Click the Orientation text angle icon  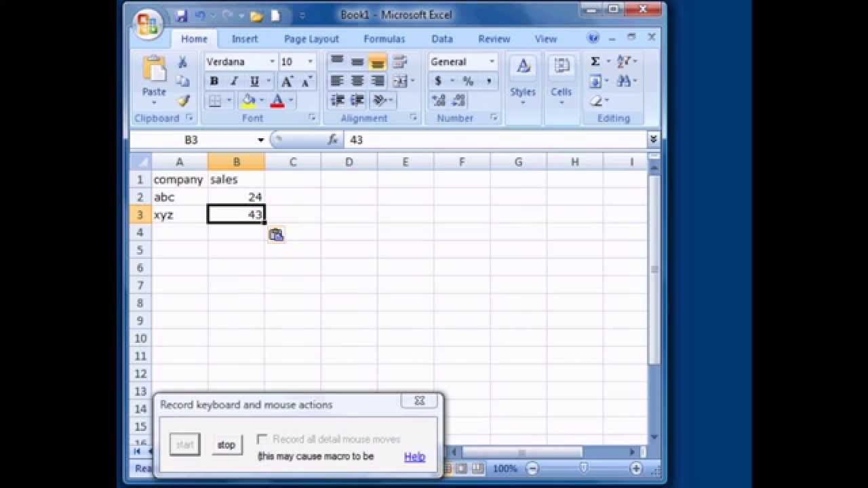[x=380, y=100]
